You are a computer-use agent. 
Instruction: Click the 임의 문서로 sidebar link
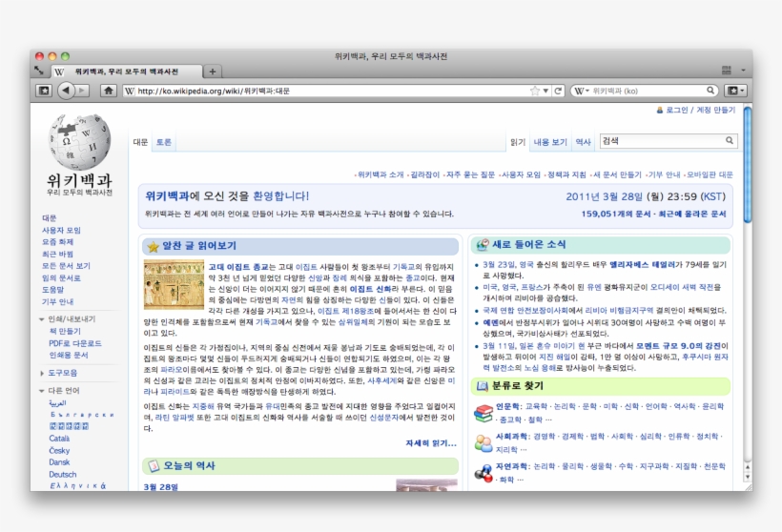[x=61, y=277]
